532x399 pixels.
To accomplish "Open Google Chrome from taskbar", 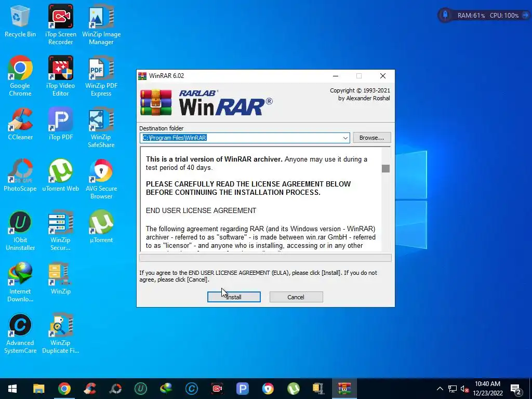I will tap(64, 389).
